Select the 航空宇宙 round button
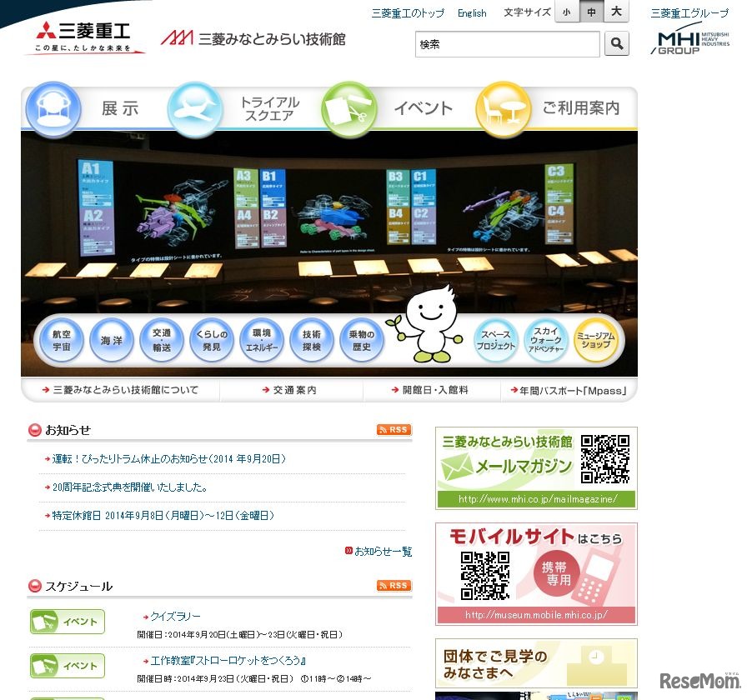Screen dimensions: 752x700 62,340
